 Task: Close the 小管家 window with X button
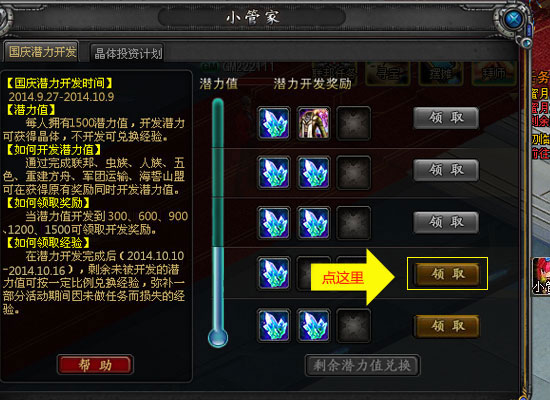pos(514,18)
